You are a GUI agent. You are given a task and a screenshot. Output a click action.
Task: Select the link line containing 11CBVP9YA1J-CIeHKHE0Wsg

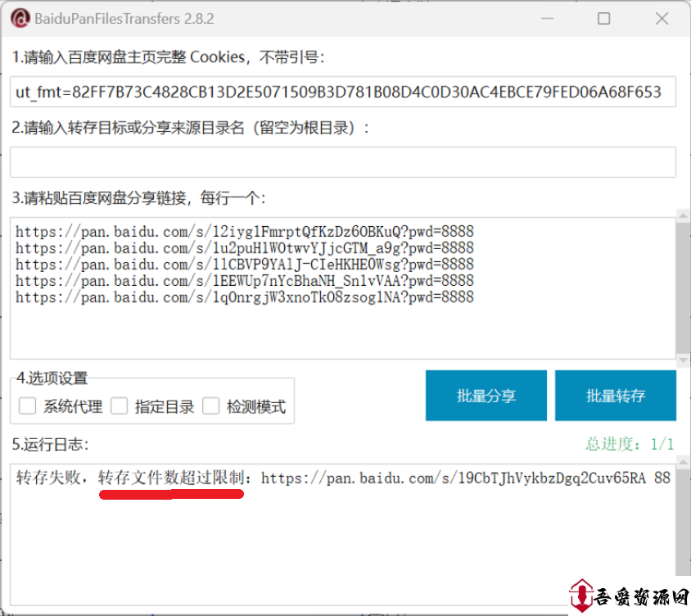[245, 265]
